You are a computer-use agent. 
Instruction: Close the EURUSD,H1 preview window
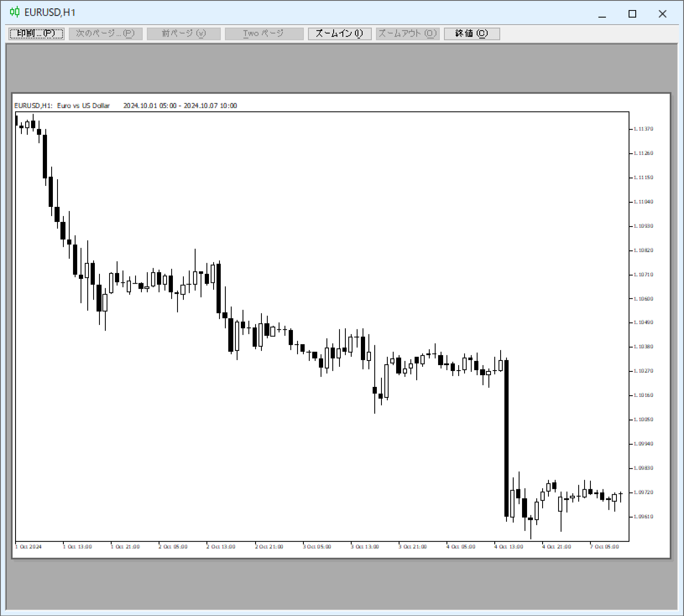[x=663, y=14]
